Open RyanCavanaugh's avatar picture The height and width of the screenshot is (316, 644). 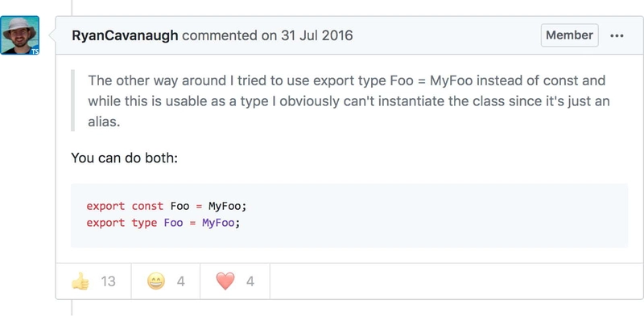point(19,35)
